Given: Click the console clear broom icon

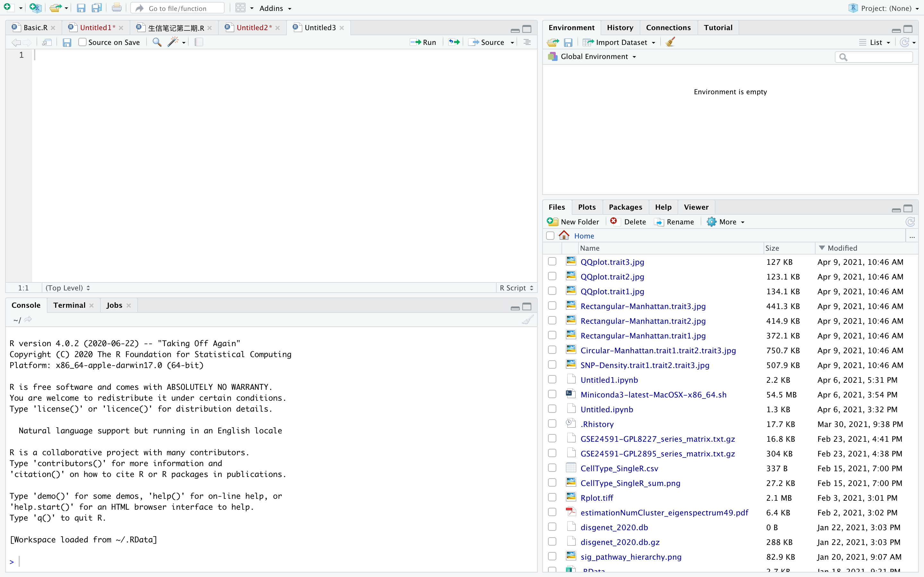Looking at the screenshot, I should tap(527, 320).
